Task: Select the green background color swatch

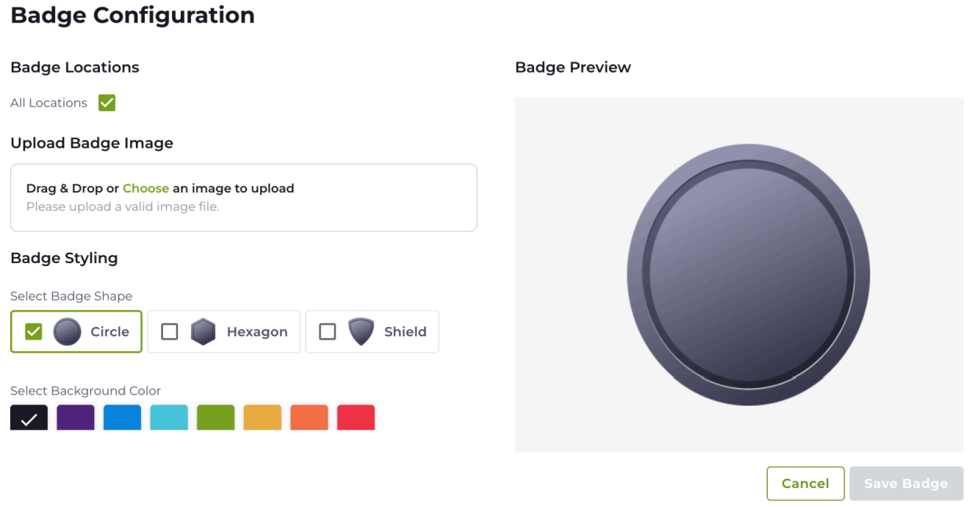Action: point(216,417)
